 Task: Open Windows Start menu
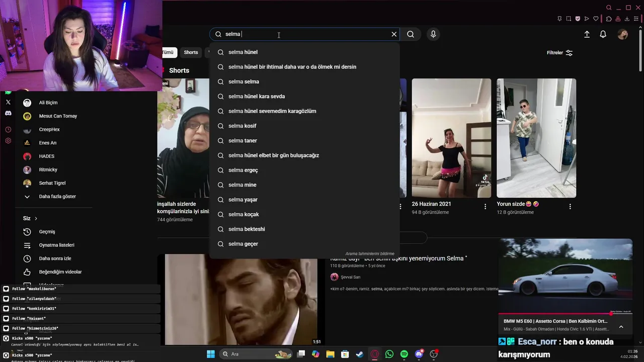211,354
